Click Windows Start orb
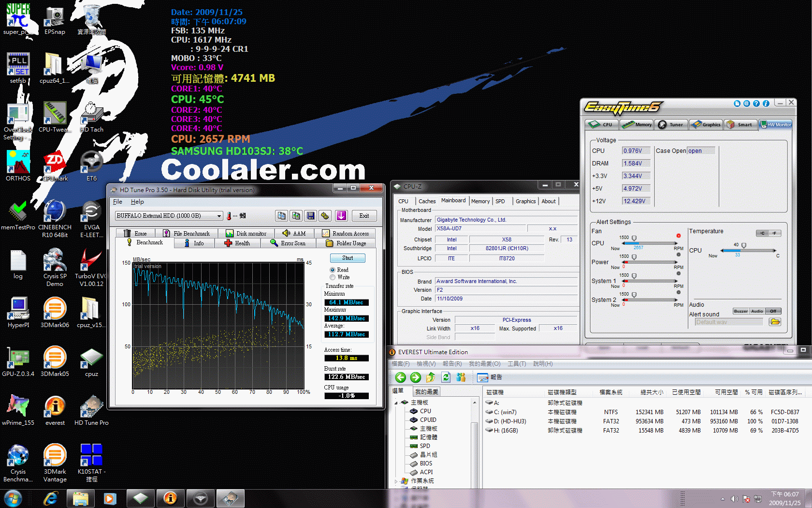812x508 pixels. click(x=13, y=498)
